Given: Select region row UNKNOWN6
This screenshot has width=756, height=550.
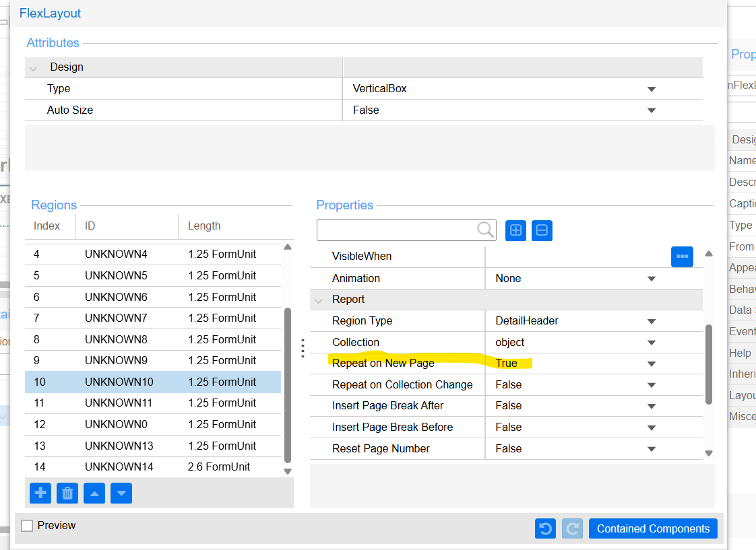Looking at the screenshot, I should [x=153, y=297].
